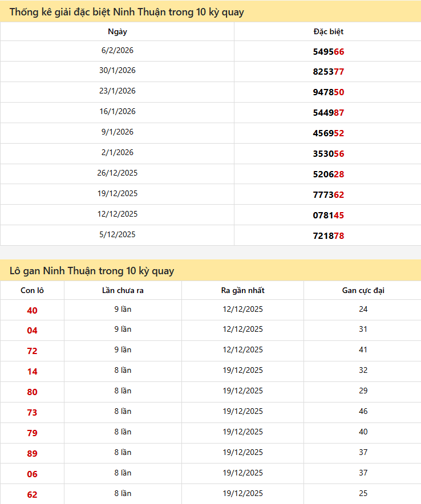Click the Đặc biệt column header

point(328,32)
